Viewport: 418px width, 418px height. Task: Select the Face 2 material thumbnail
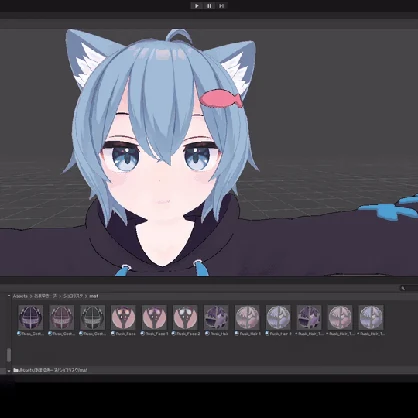185,317
